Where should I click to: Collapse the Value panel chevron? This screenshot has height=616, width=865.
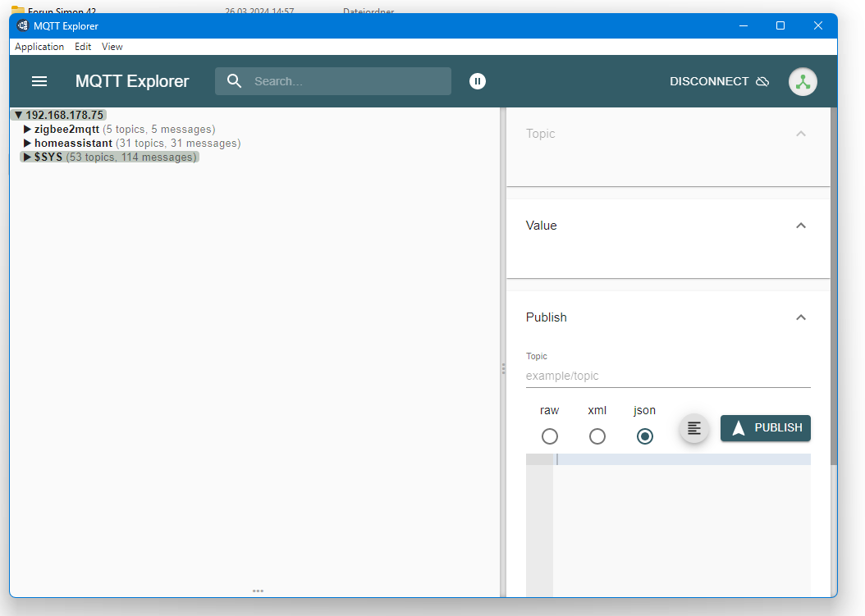pos(801,226)
